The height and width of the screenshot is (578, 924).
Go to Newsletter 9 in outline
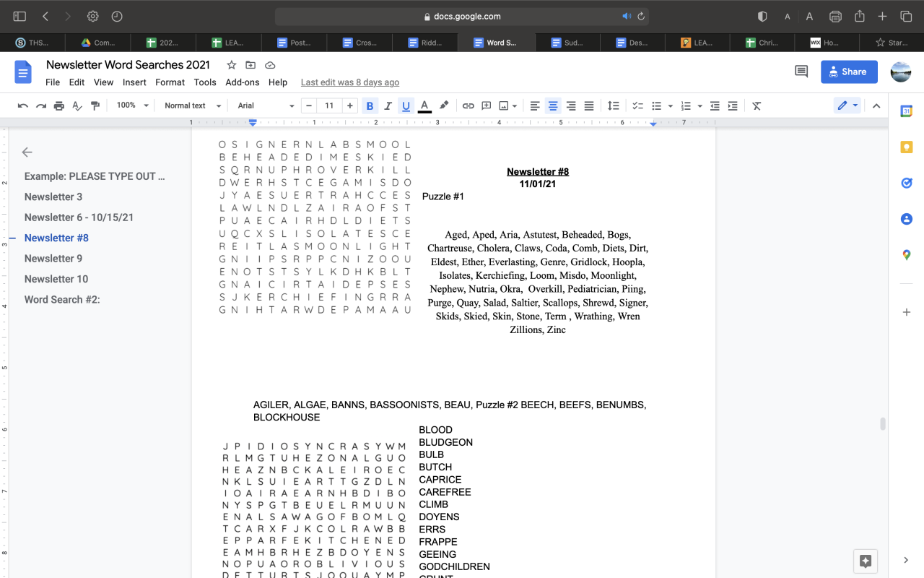point(53,259)
